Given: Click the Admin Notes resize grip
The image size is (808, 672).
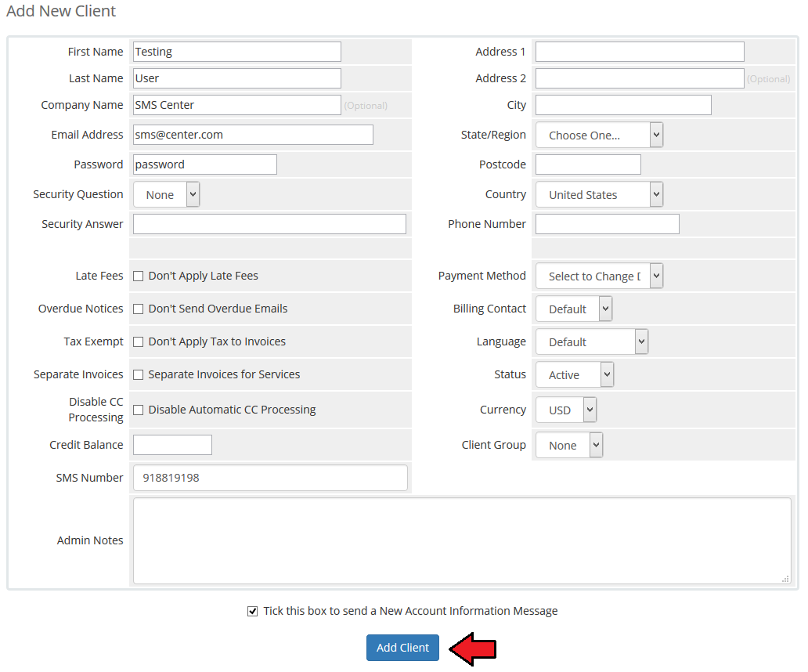Looking at the screenshot, I should click(786, 580).
